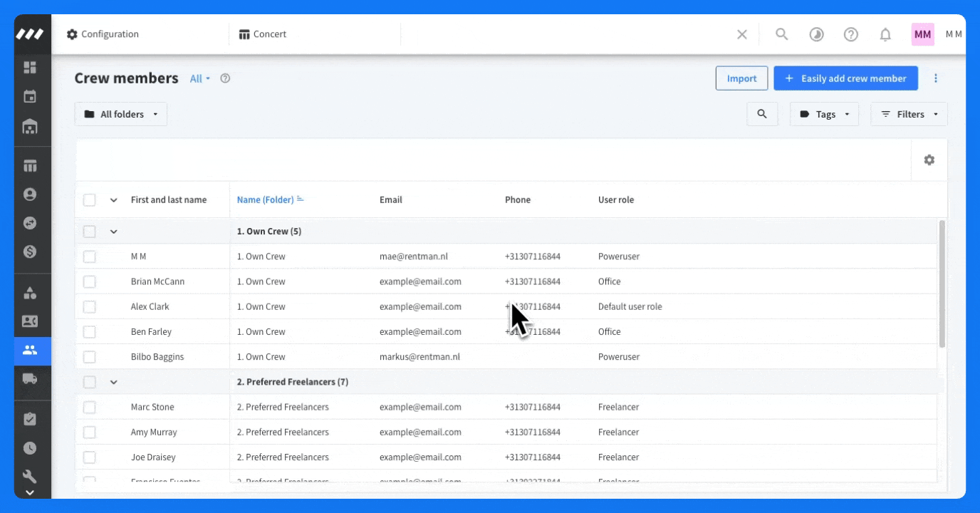Open the wrench settings icon in sidebar

pyautogui.click(x=30, y=476)
